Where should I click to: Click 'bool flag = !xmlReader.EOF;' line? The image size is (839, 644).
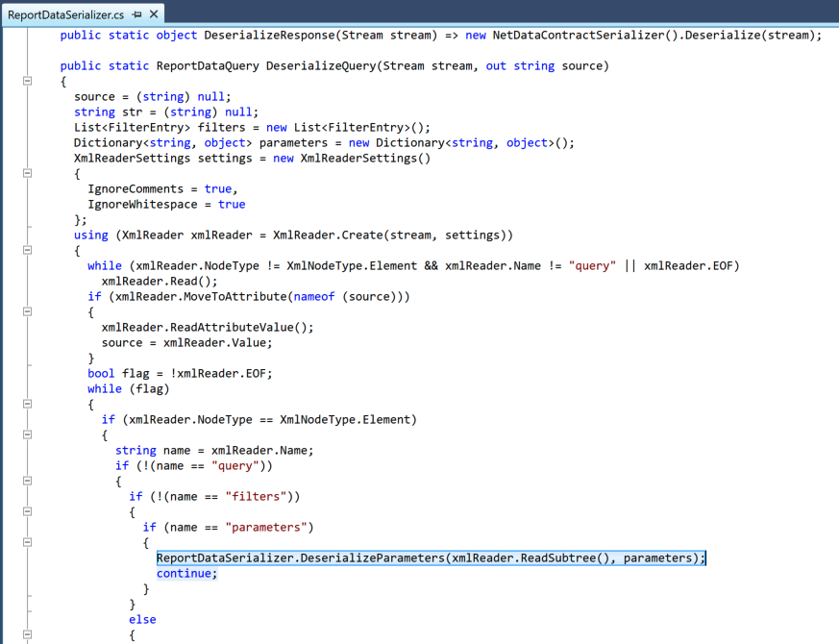180,374
